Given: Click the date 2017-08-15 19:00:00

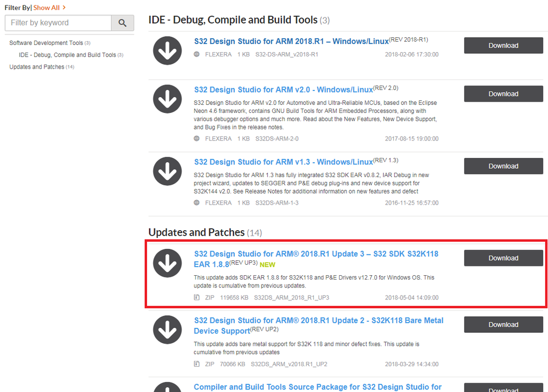Looking at the screenshot, I should coord(412,139).
